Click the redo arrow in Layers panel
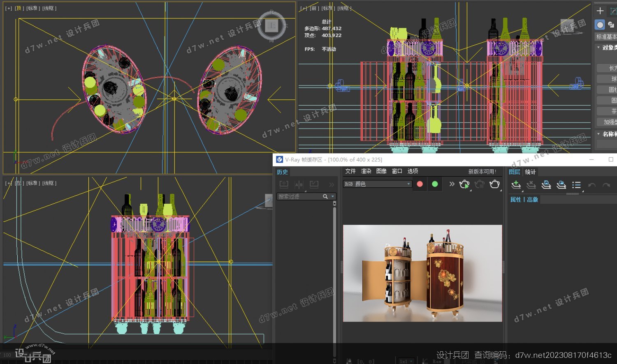 [606, 185]
